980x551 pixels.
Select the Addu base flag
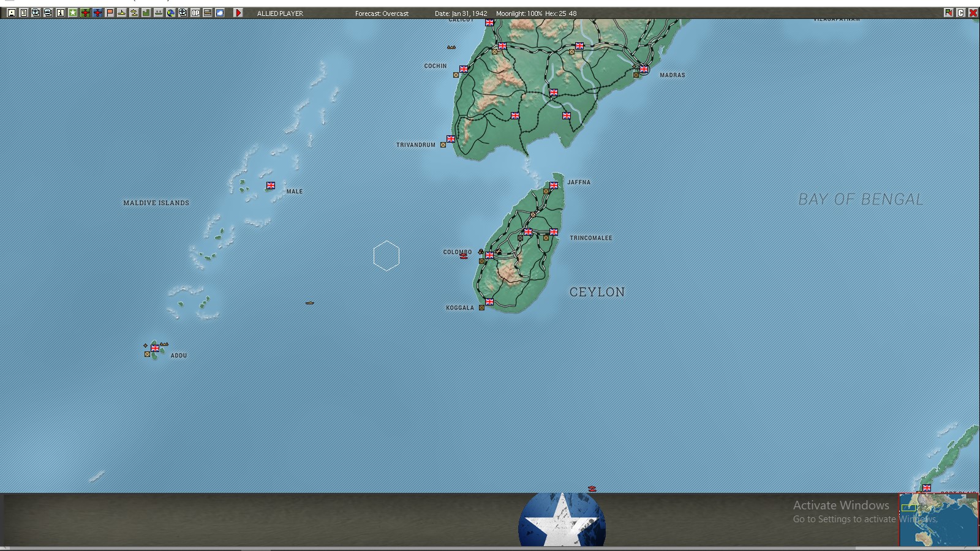[155, 348]
